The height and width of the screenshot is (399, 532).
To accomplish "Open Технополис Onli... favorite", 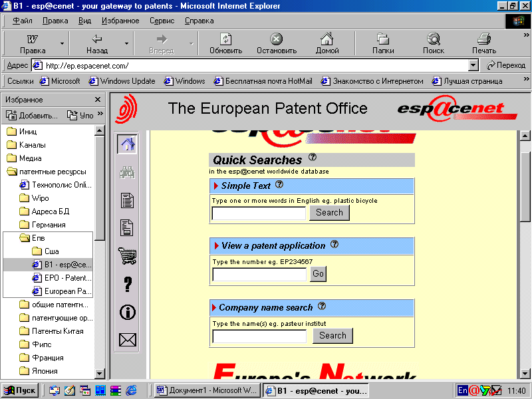I will tap(56, 185).
